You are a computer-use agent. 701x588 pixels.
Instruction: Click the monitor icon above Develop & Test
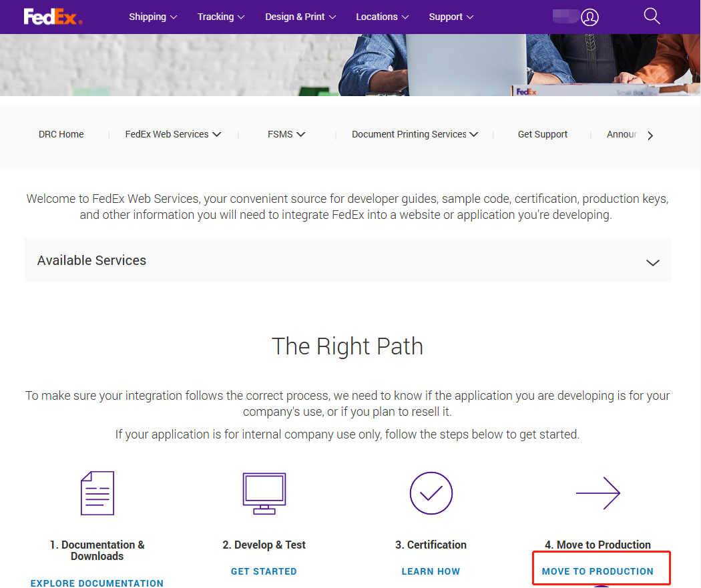264,493
